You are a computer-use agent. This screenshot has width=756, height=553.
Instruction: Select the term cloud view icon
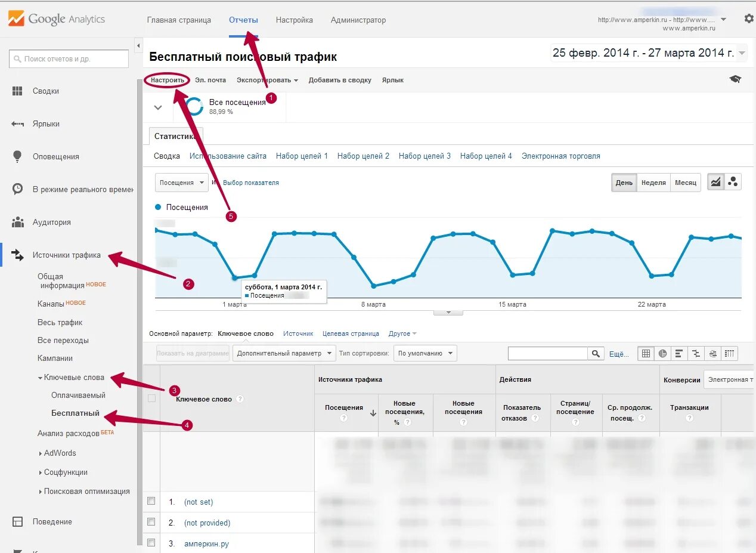click(x=712, y=353)
